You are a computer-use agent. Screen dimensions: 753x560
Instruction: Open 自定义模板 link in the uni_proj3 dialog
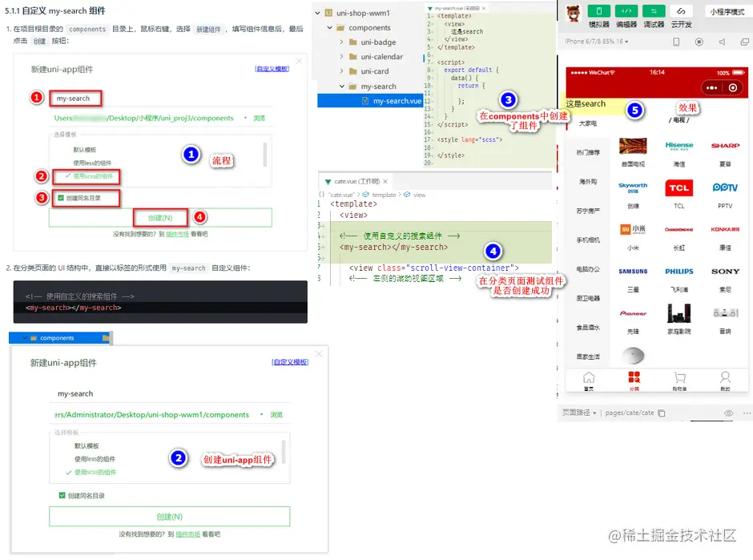click(x=272, y=69)
